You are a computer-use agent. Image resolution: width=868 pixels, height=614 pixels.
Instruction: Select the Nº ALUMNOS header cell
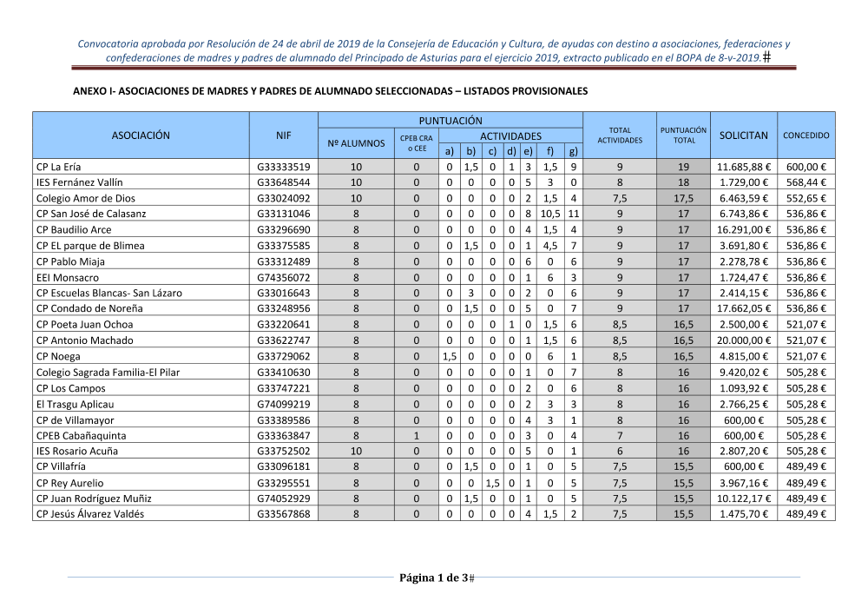pos(356,143)
